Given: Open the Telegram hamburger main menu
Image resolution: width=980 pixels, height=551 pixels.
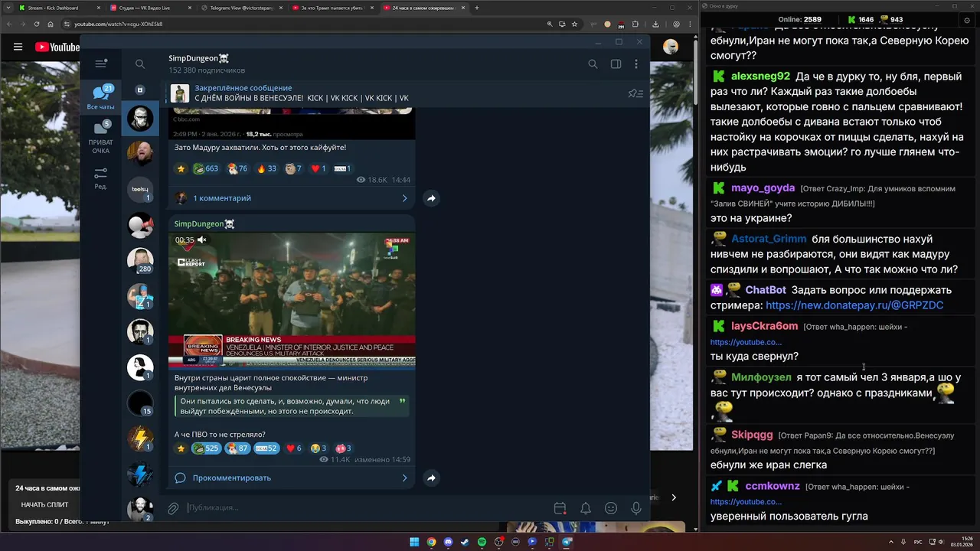Looking at the screenshot, I should pos(100,64).
